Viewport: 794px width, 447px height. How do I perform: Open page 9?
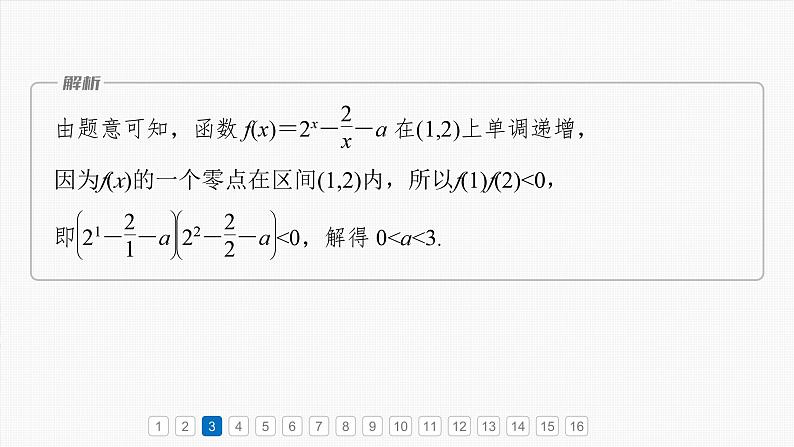click(x=371, y=426)
